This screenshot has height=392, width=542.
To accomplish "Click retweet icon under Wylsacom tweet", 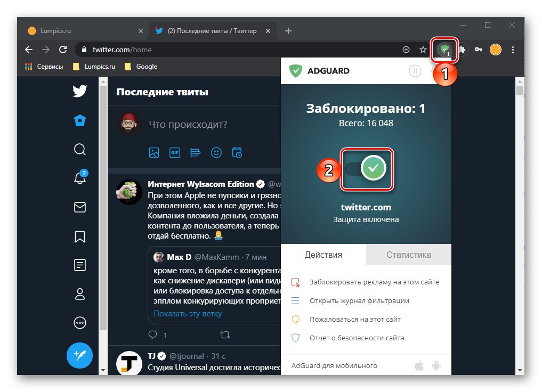I will coord(225,334).
